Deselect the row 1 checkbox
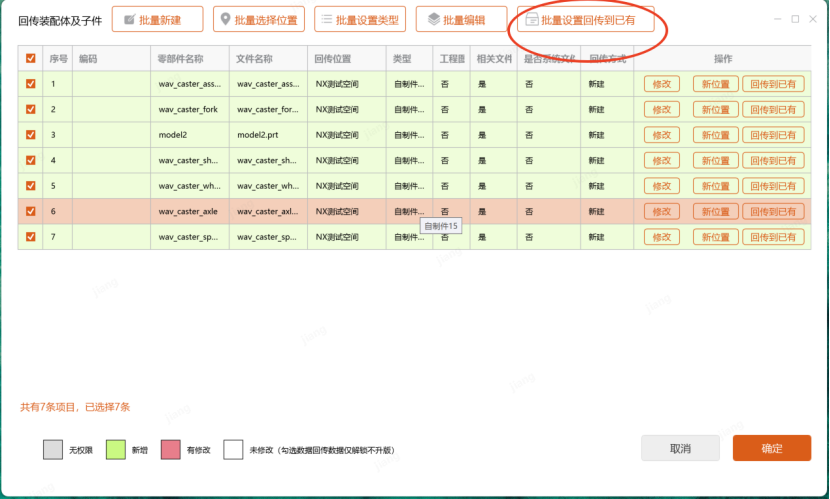This screenshot has width=830, height=499. pyautogui.click(x=30, y=84)
